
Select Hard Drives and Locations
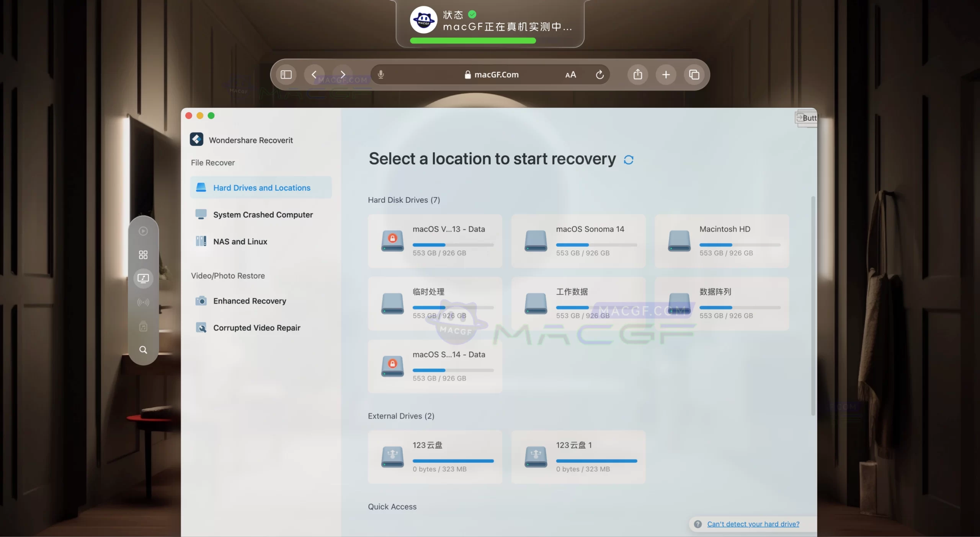click(261, 188)
